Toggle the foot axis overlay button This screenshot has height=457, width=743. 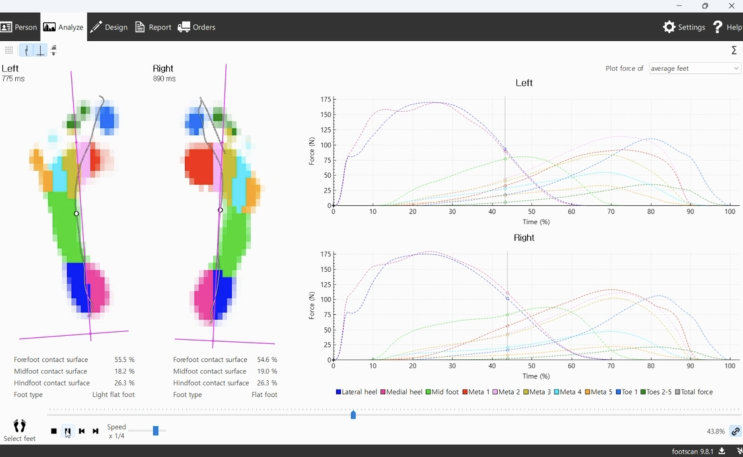coord(40,50)
